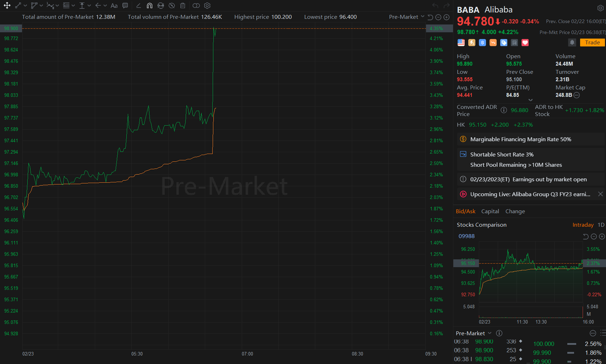
Task: Zoom out the Stocks Comparison chart
Action: pos(593,236)
